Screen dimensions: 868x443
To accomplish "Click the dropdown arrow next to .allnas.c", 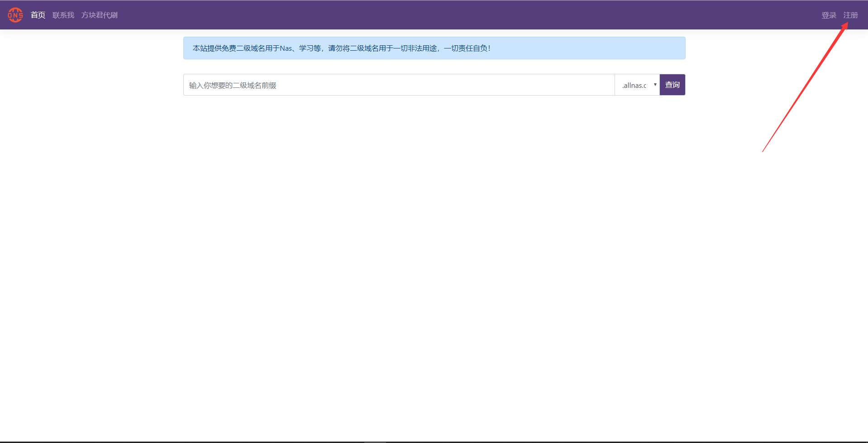I will coord(654,85).
